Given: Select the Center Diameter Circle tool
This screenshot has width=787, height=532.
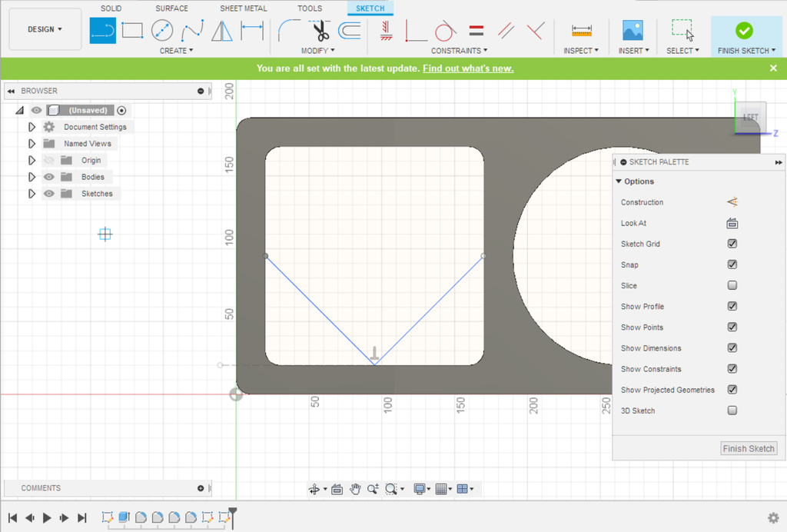Looking at the screenshot, I should [x=162, y=31].
